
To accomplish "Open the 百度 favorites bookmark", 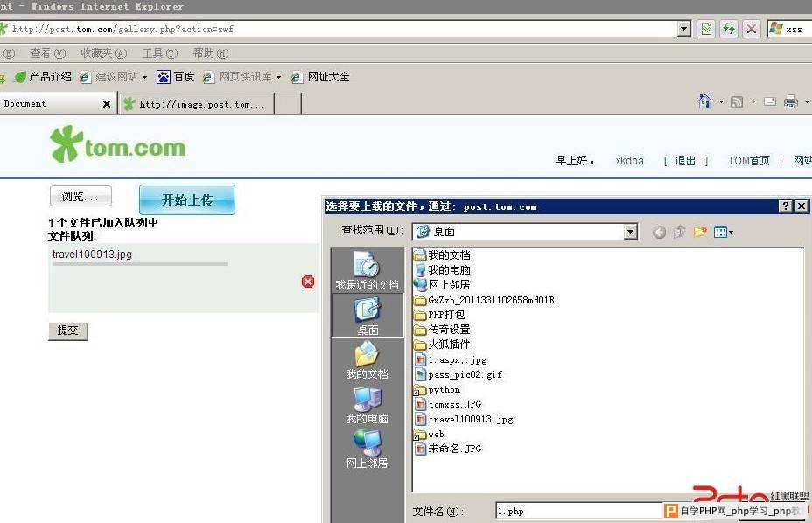I will click(x=176, y=77).
